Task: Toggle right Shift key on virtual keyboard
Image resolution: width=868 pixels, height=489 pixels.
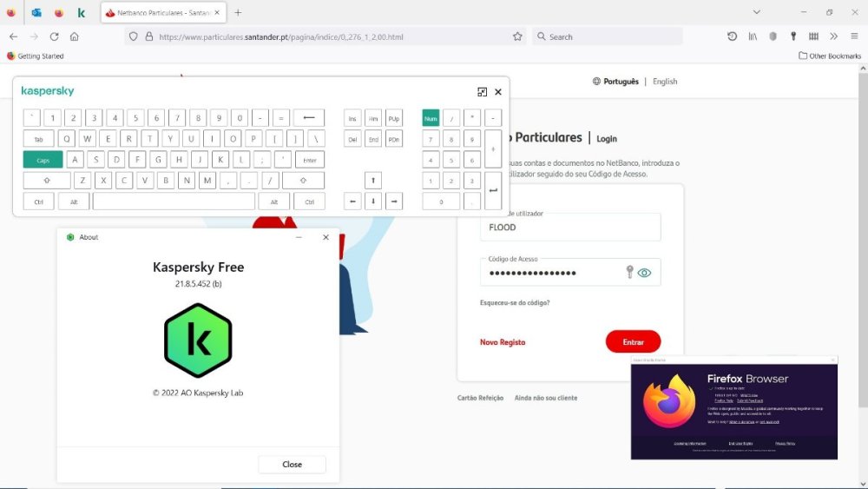Action: [303, 181]
